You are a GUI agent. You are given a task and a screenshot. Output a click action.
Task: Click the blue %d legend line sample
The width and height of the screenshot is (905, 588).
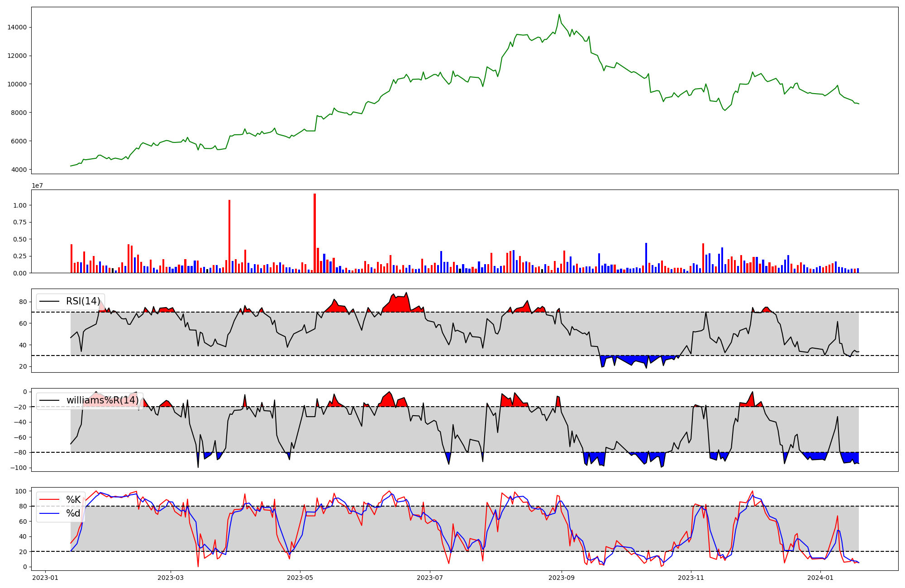49,513
